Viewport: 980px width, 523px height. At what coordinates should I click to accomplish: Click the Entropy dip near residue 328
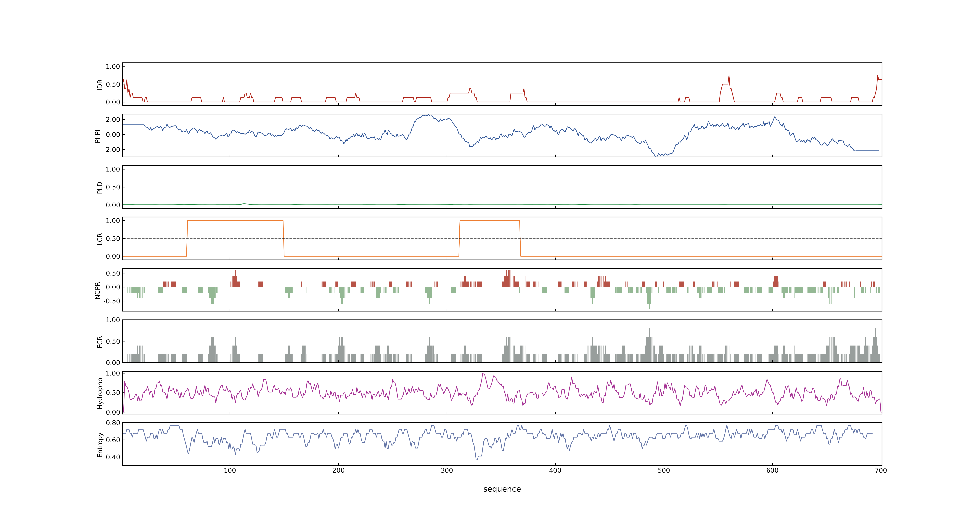tap(477, 459)
